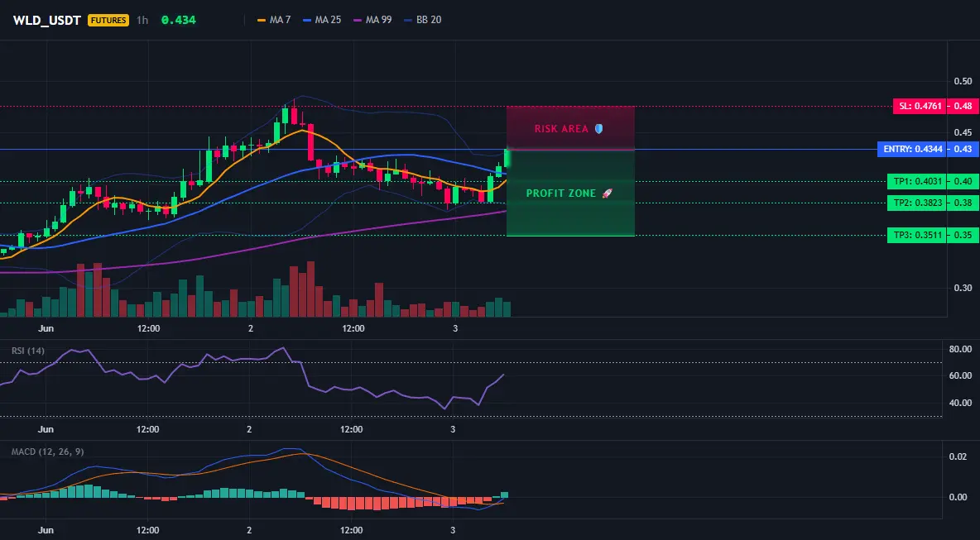Image resolution: width=980 pixels, height=540 pixels.
Task: Click the FUTURES badge
Action: 108,20
